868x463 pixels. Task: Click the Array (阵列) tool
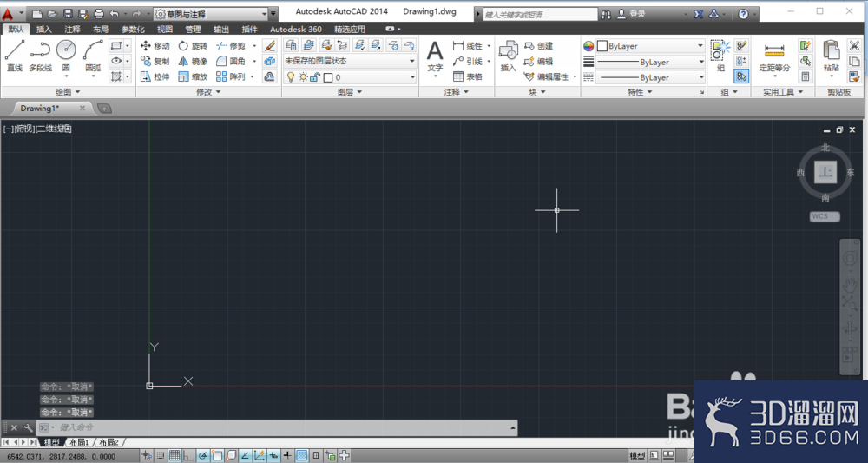tap(231, 77)
